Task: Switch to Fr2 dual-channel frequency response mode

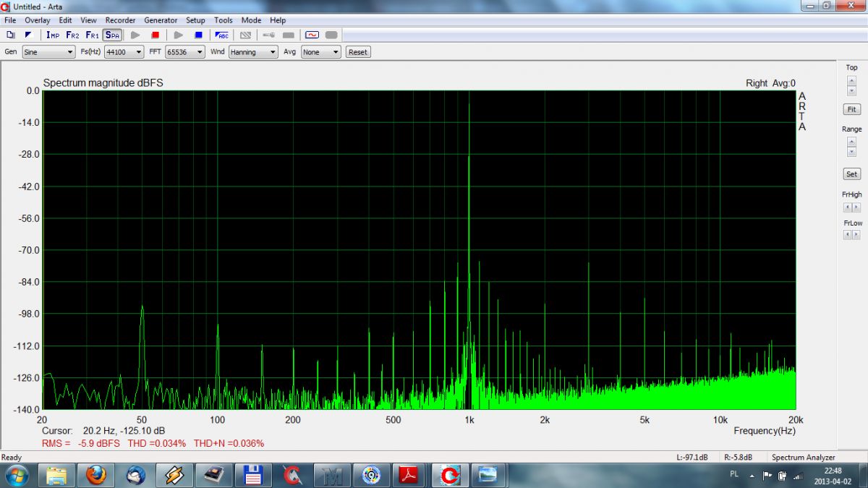Action: 72,35
